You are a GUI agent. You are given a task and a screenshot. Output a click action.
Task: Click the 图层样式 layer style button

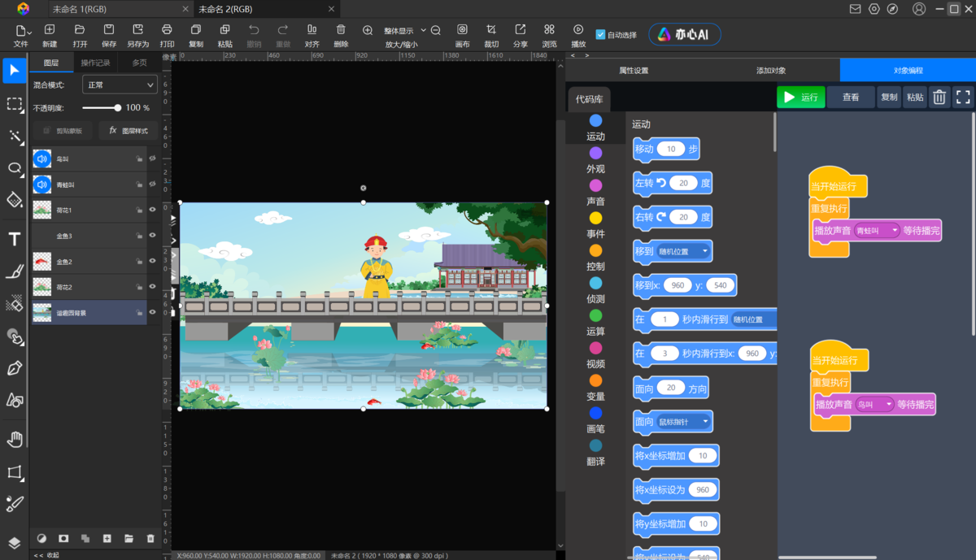pyautogui.click(x=129, y=130)
